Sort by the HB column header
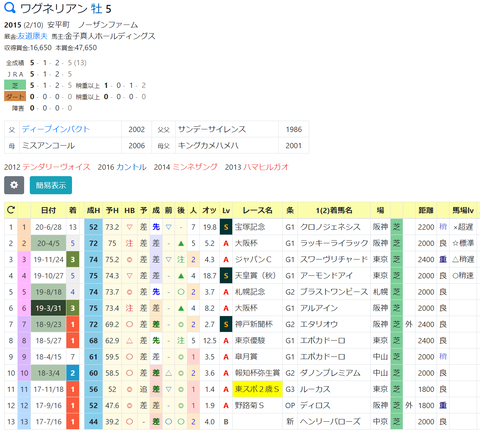The height and width of the screenshot is (433, 480). (x=129, y=210)
